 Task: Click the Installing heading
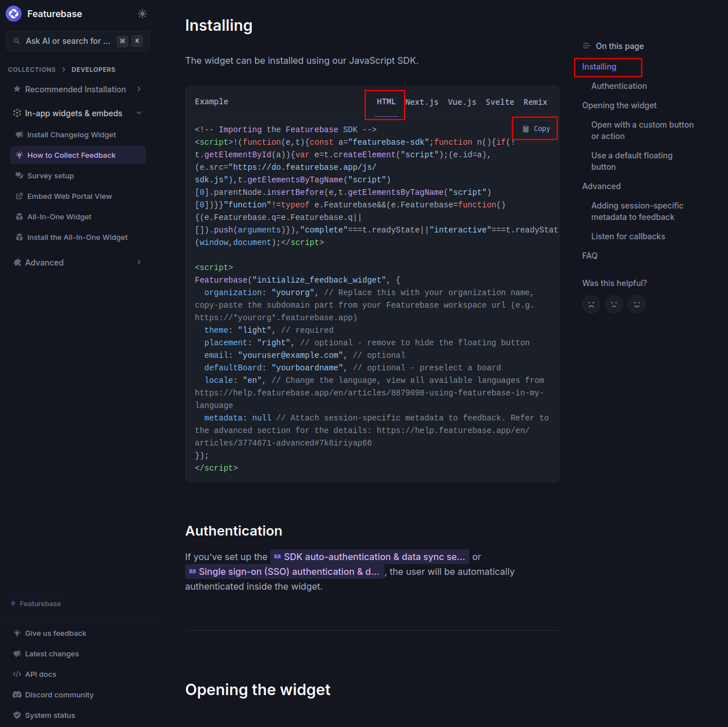219,26
